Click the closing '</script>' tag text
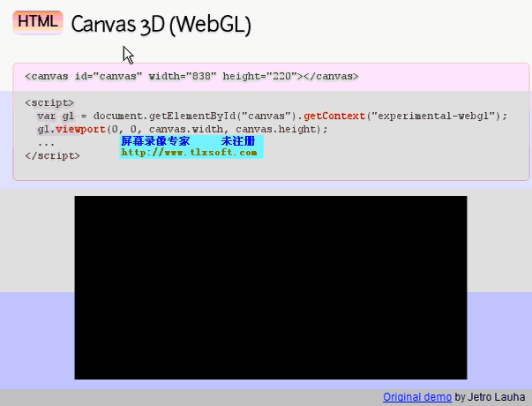The height and width of the screenshot is (406, 532). point(53,156)
